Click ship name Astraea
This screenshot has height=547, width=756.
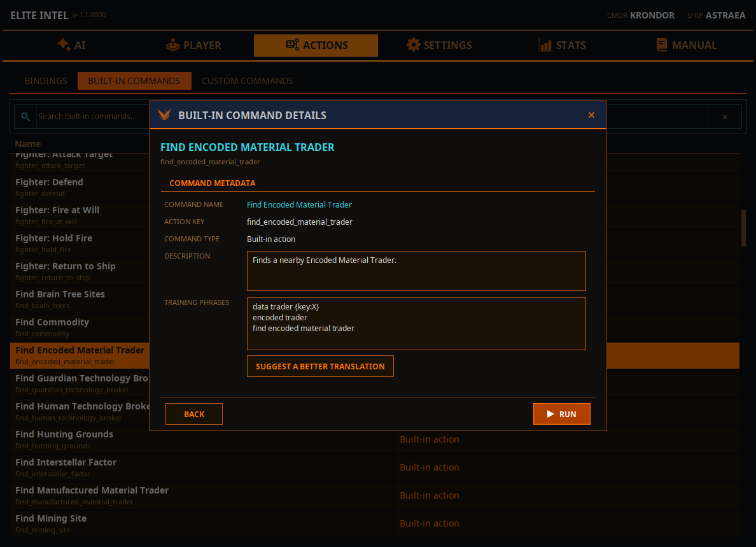pyautogui.click(x=725, y=15)
